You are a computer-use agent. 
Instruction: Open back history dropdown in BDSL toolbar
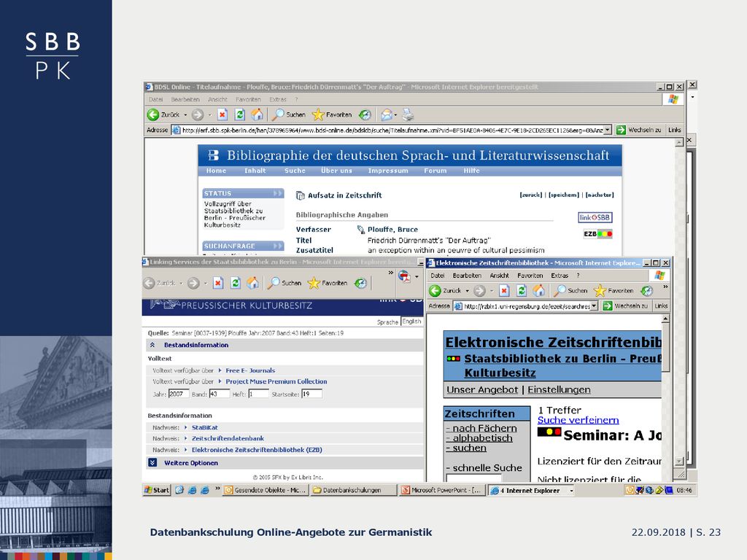(x=185, y=114)
